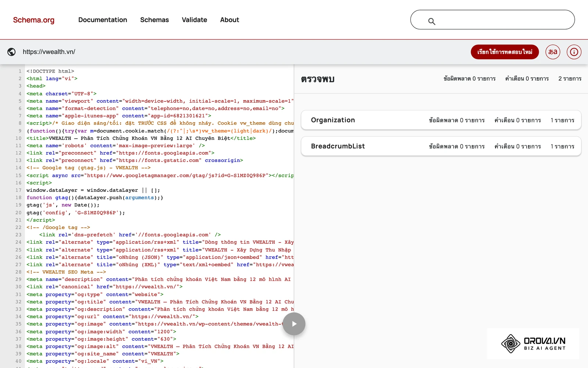The height and width of the screenshot is (368, 588).
Task: Click the info circle icon
Action: coord(574,52)
